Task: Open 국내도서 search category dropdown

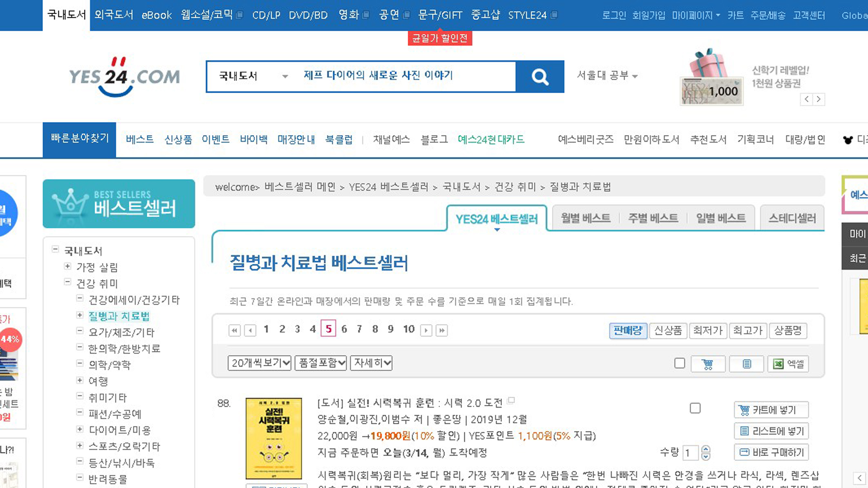Action: 253,76
